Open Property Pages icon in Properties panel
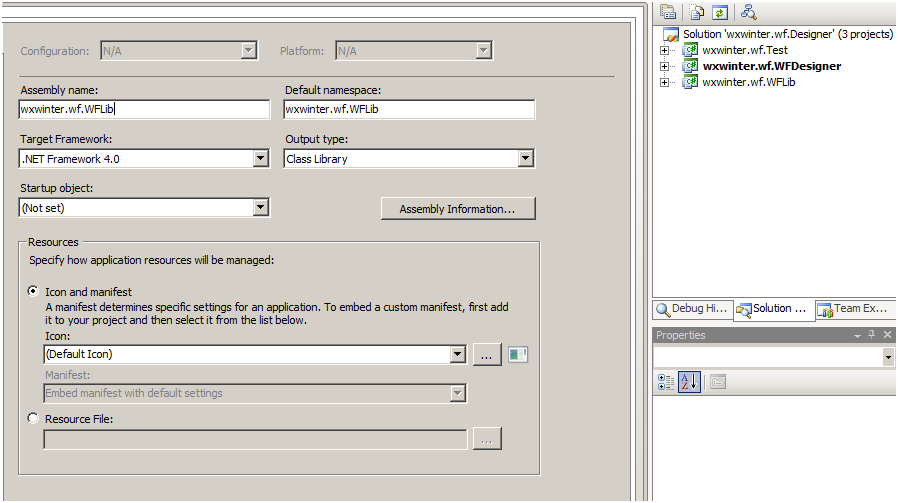The width and height of the screenshot is (898, 503). tap(718, 382)
